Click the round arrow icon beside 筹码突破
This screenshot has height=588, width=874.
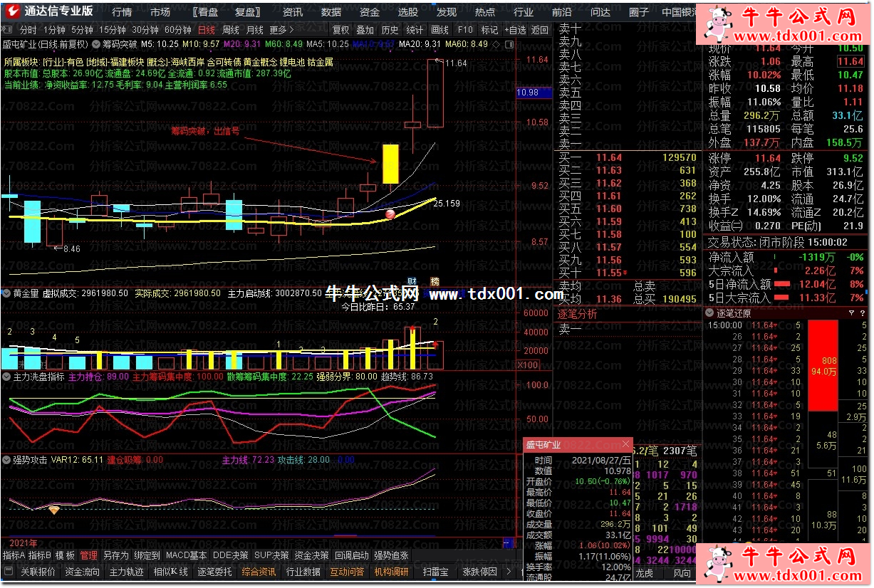click(x=96, y=44)
